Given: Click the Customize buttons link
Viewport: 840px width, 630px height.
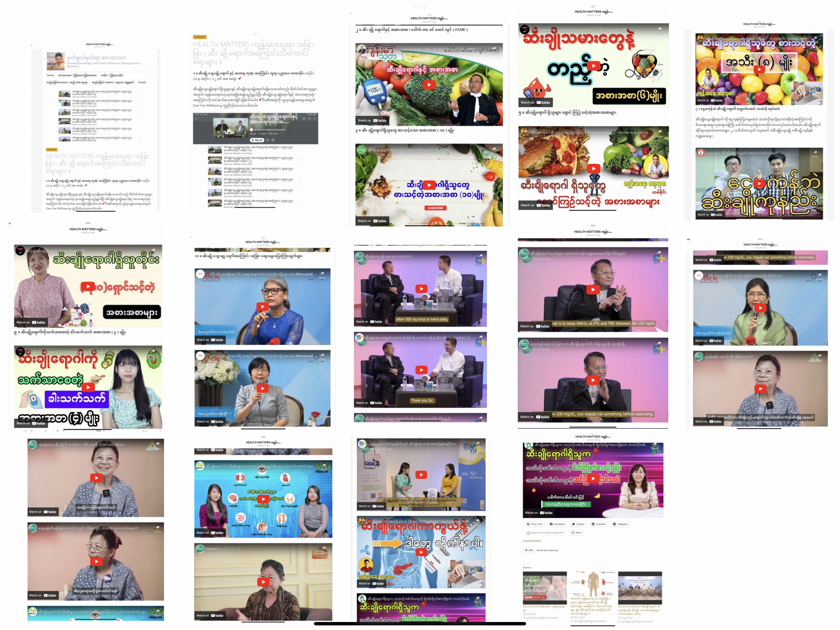Looking at the screenshot, I should tap(532, 540).
